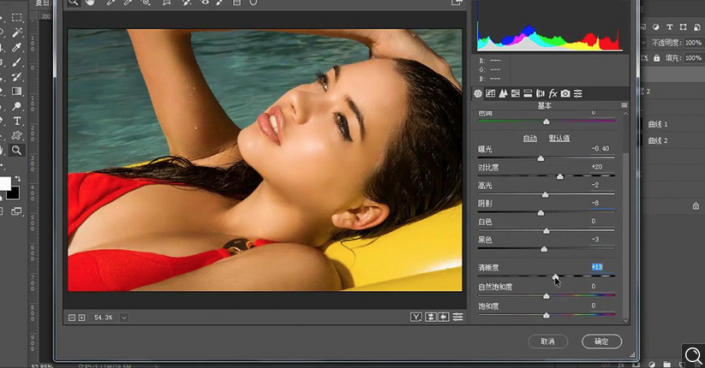Select the Red Eye Removal tool
This screenshot has height=368, width=705.
point(205,2)
